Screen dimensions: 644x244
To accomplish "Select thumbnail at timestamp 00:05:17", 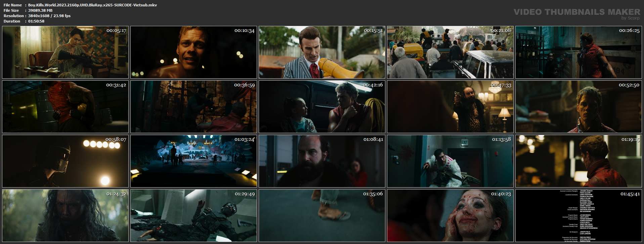I will pyautogui.click(x=65, y=52).
